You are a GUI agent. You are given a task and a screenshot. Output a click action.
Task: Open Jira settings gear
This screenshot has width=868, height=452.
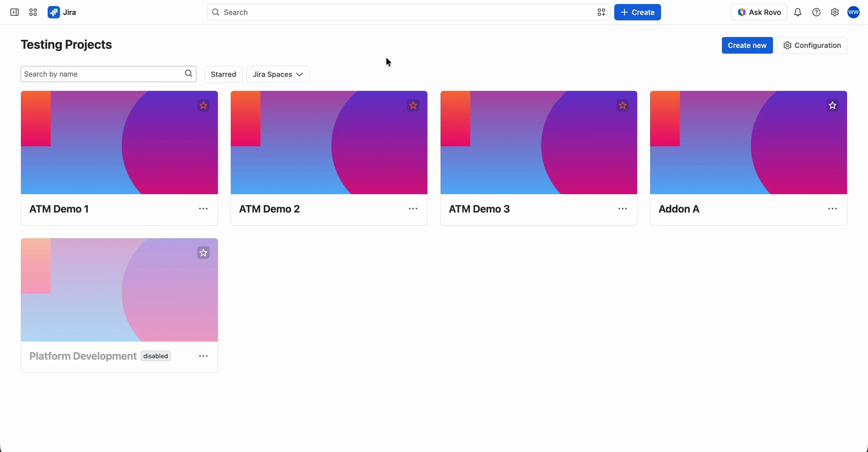point(835,12)
